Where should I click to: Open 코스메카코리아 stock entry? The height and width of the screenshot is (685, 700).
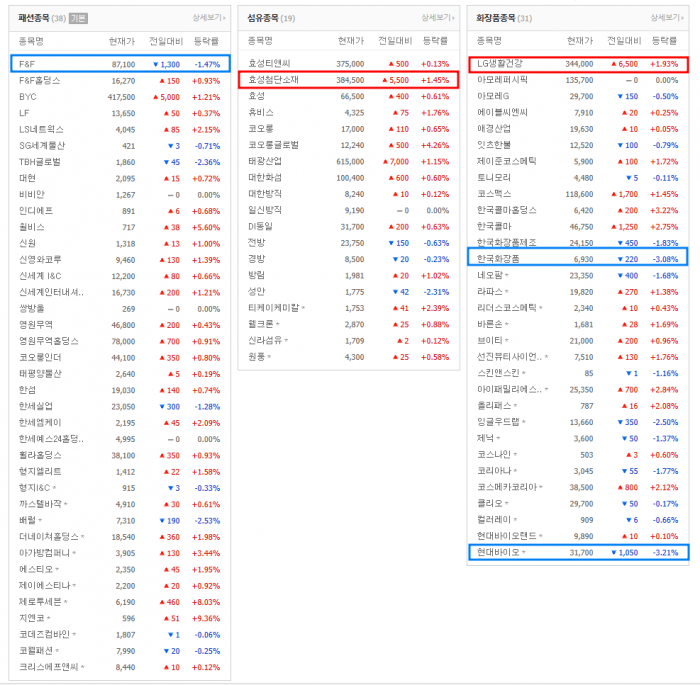click(x=507, y=487)
